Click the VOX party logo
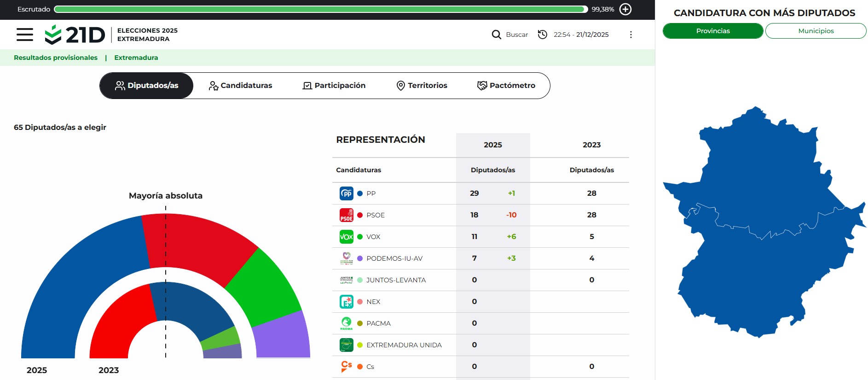This screenshot has width=868, height=380. 346,237
